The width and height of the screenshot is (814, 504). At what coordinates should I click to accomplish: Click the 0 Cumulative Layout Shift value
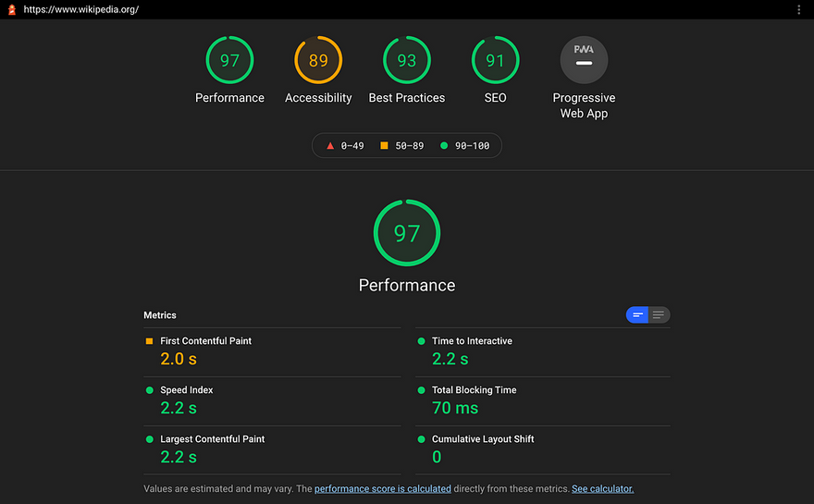pyautogui.click(x=437, y=457)
